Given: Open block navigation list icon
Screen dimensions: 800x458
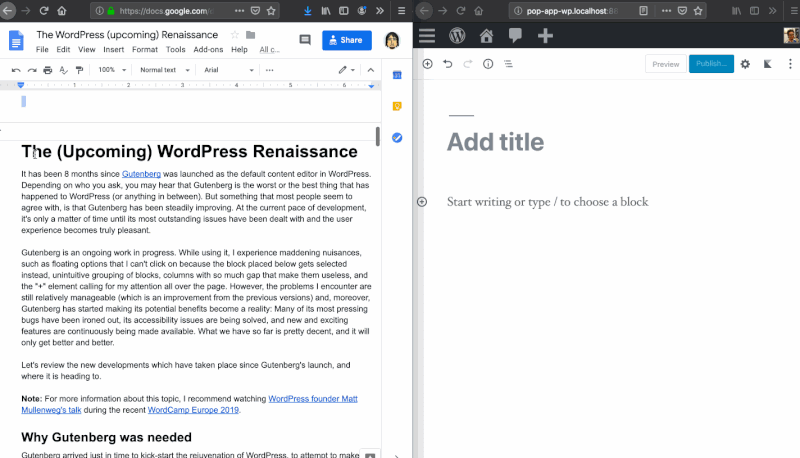Looking at the screenshot, I should coord(509,64).
